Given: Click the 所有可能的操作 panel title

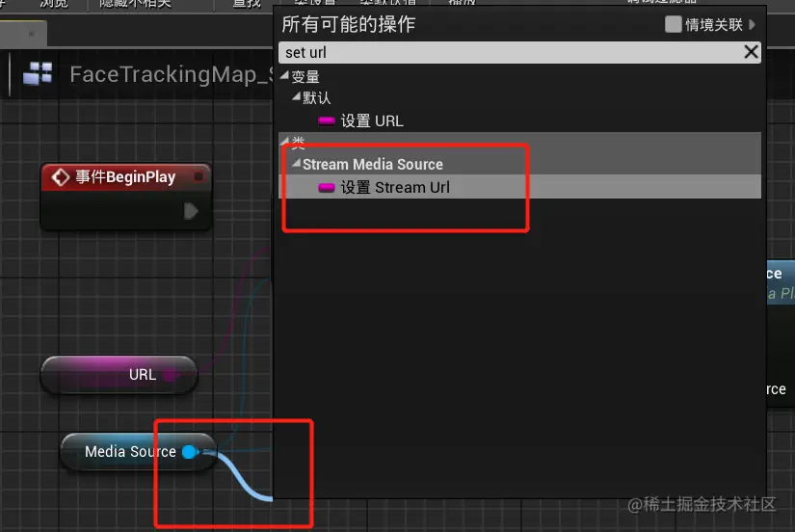Looking at the screenshot, I should 348,24.
